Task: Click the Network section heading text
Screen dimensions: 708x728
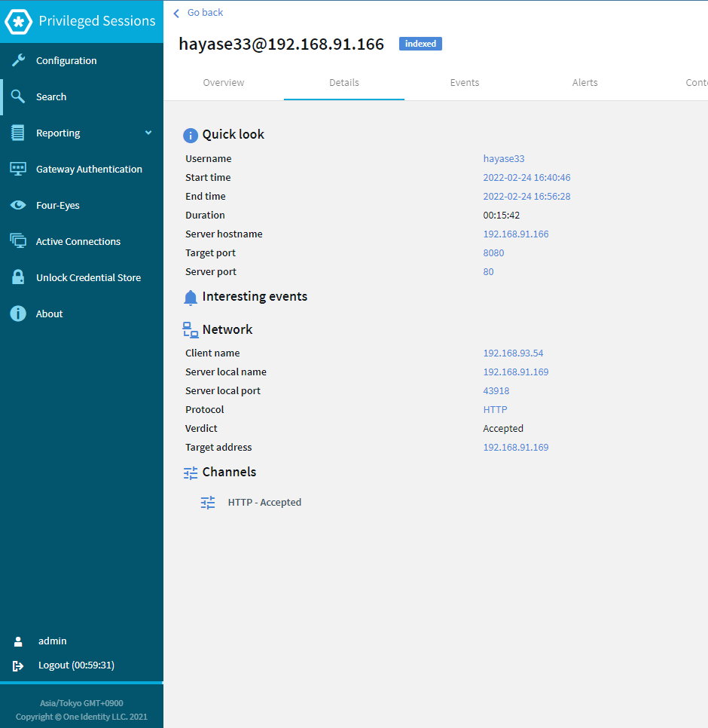Action: pyautogui.click(x=227, y=329)
